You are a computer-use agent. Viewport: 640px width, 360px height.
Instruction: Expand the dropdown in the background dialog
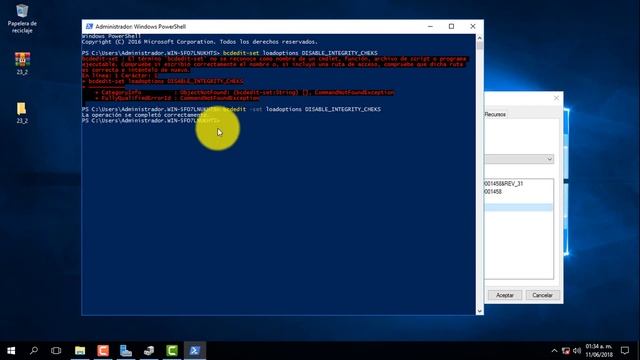click(549, 159)
